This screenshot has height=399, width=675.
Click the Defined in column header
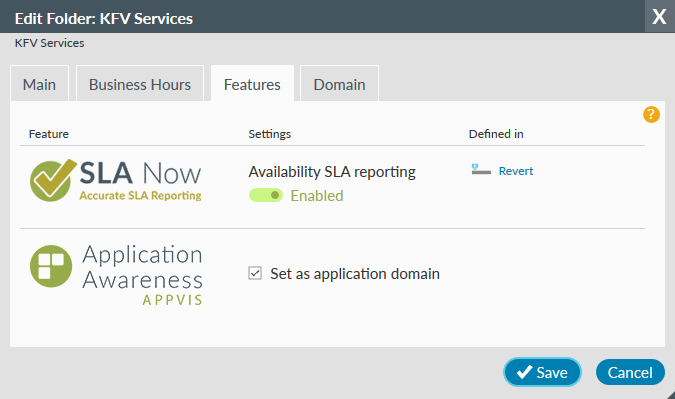coord(496,134)
